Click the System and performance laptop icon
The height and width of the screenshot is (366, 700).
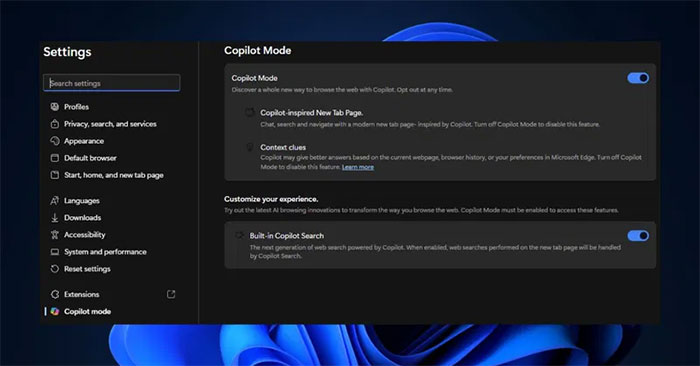click(x=54, y=252)
